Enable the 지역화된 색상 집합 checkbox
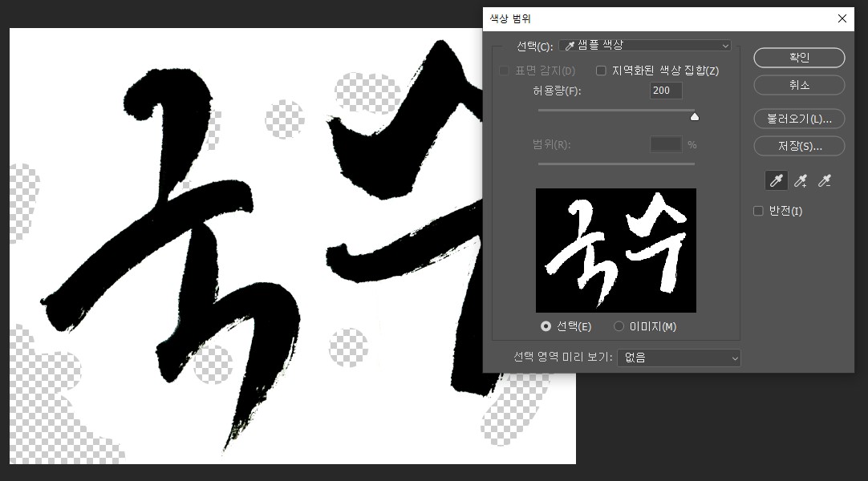Screen dimensions: 868x481 point(601,71)
